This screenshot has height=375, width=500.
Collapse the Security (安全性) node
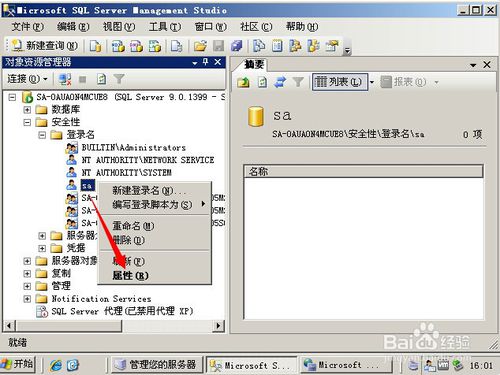pyautogui.click(x=27, y=122)
